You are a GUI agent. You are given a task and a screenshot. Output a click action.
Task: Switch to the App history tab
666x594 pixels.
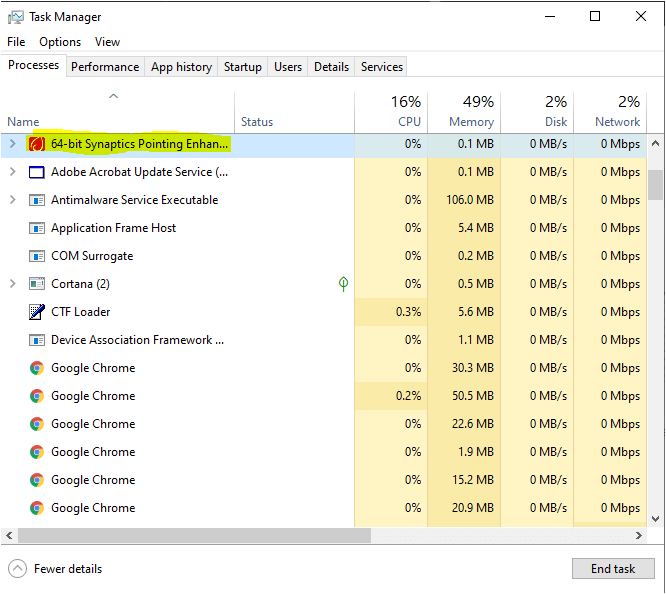tap(181, 67)
